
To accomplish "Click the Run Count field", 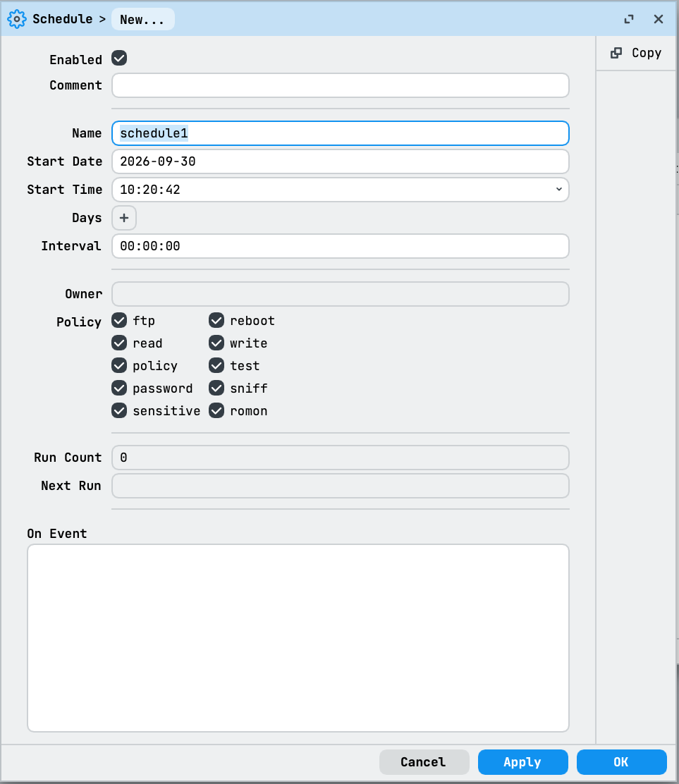I will [x=341, y=458].
